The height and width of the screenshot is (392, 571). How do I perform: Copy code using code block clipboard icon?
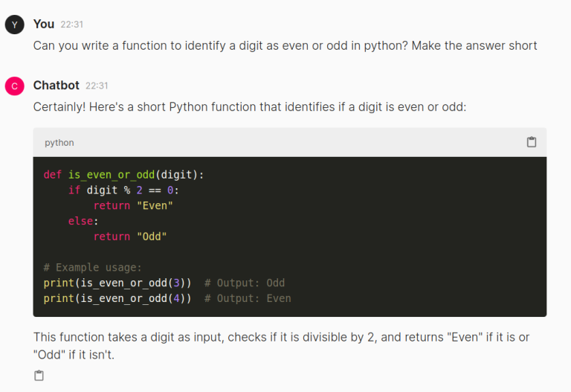tap(532, 142)
